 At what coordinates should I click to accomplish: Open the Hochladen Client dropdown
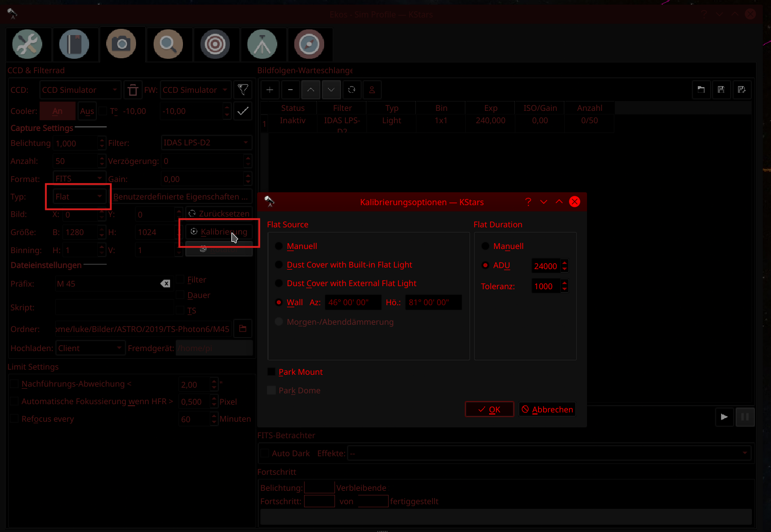pyautogui.click(x=90, y=348)
